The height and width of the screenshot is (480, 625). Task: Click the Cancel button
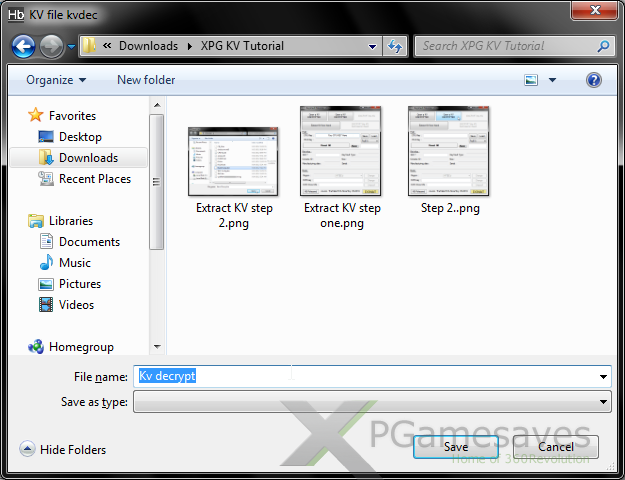point(555,447)
